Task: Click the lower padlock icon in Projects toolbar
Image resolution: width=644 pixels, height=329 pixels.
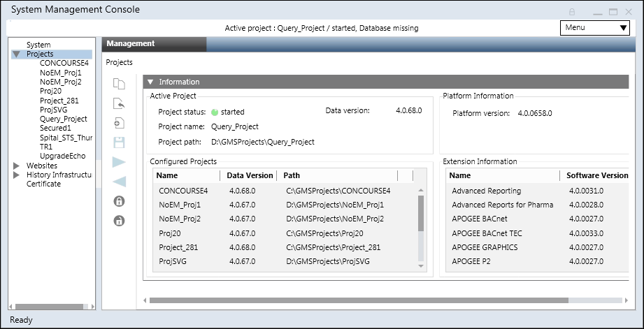Action: click(119, 221)
